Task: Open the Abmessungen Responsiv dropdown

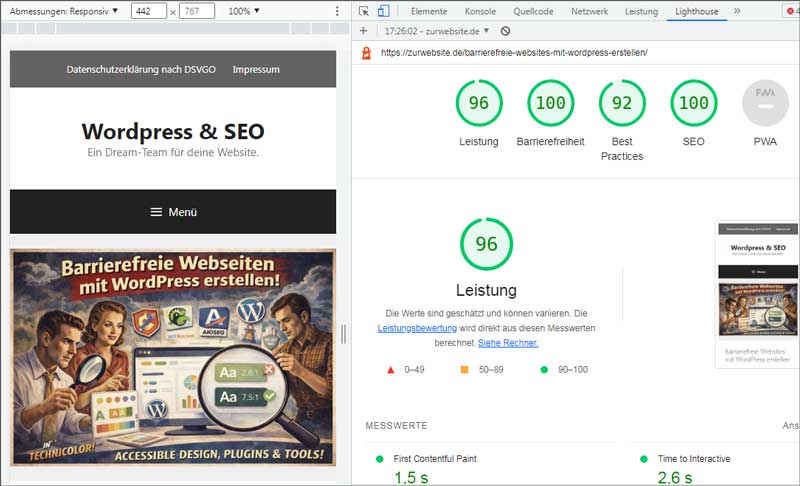Action: [x=63, y=11]
